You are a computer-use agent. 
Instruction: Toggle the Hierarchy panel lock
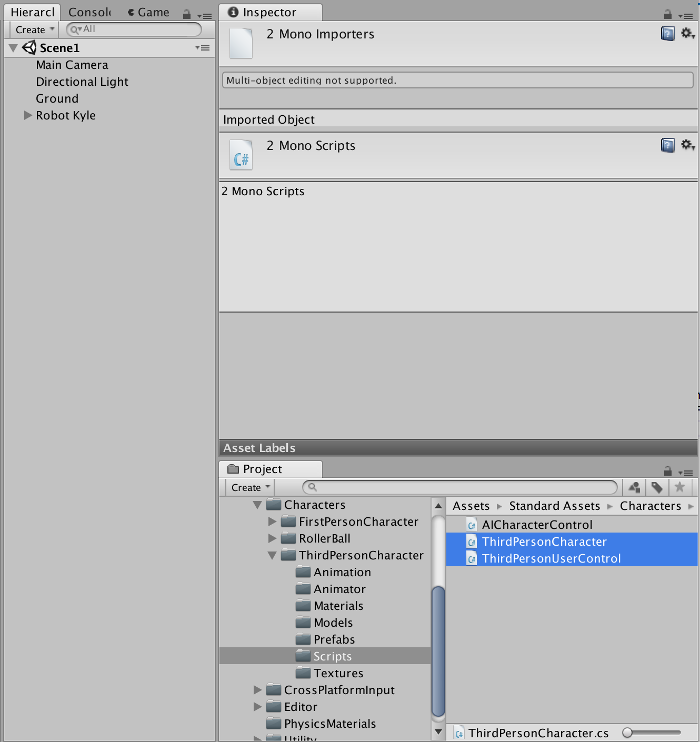click(x=187, y=14)
